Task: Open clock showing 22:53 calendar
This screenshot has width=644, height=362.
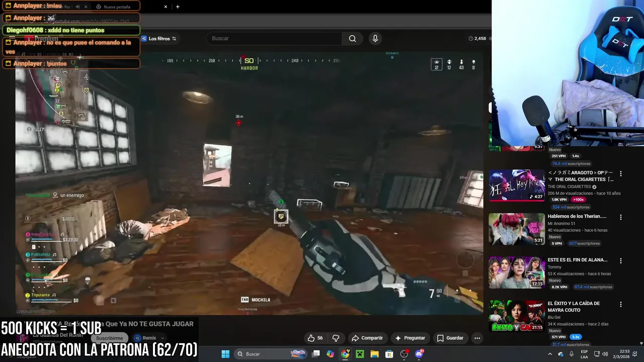Action: 620,354
